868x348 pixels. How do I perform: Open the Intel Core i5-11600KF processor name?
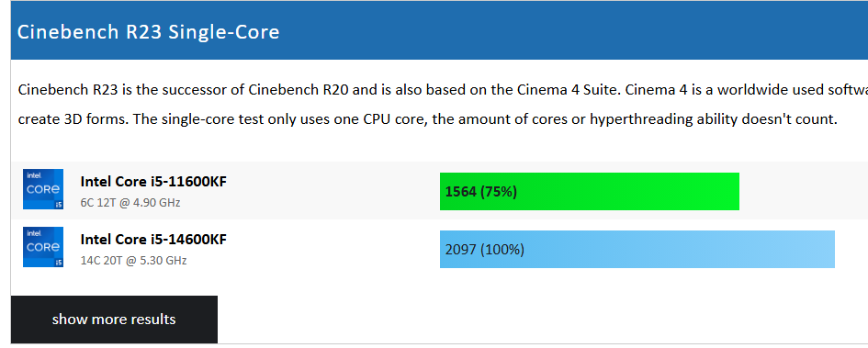pos(153,182)
